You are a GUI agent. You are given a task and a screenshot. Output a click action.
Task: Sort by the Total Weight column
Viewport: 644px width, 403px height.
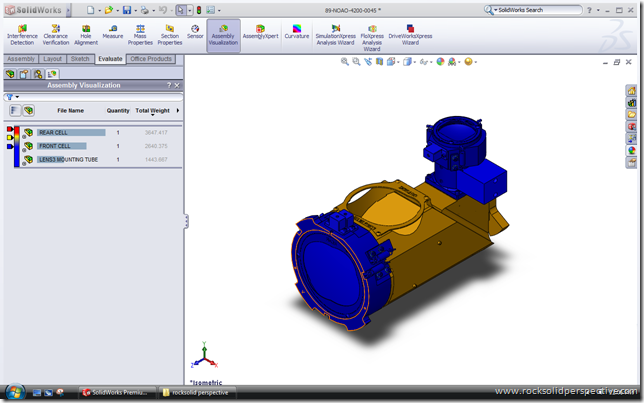pyautogui.click(x=152, y=111)
